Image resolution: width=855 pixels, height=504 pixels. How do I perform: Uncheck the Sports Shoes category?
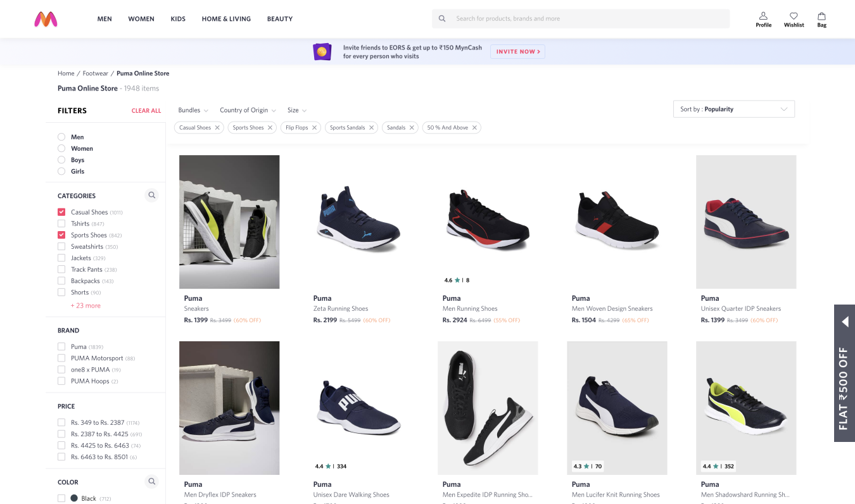[61, 235]
